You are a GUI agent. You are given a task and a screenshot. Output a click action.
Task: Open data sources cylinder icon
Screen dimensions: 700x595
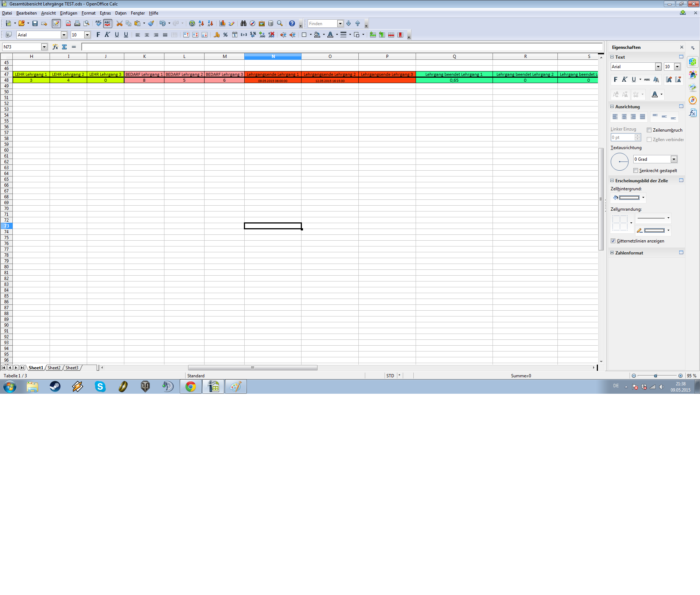click(x=271, y=24)
